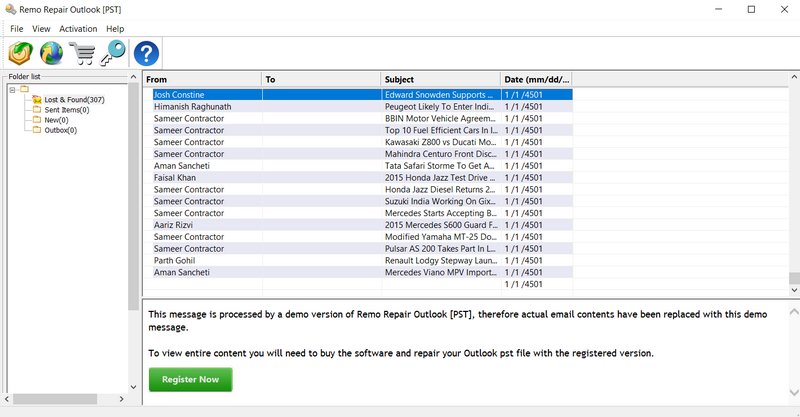
Task: Click the shopping cart buy icon
Action: [x=81, y=53]
